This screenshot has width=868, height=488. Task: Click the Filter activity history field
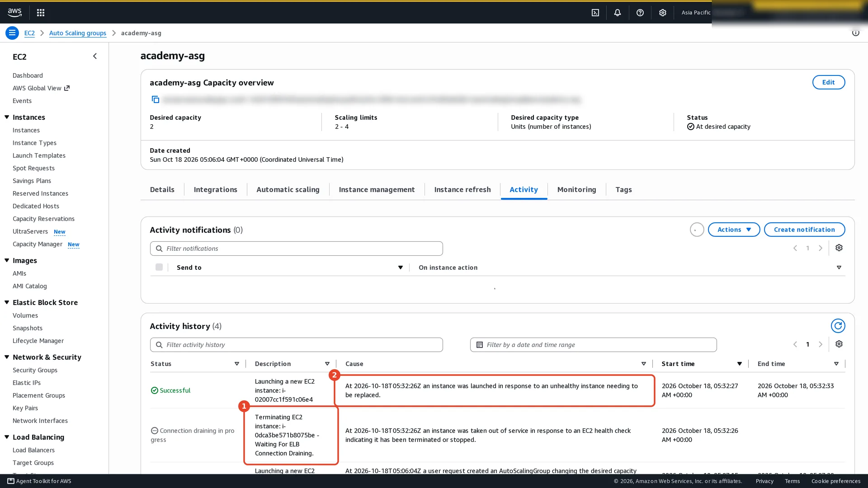coord(296,345)
